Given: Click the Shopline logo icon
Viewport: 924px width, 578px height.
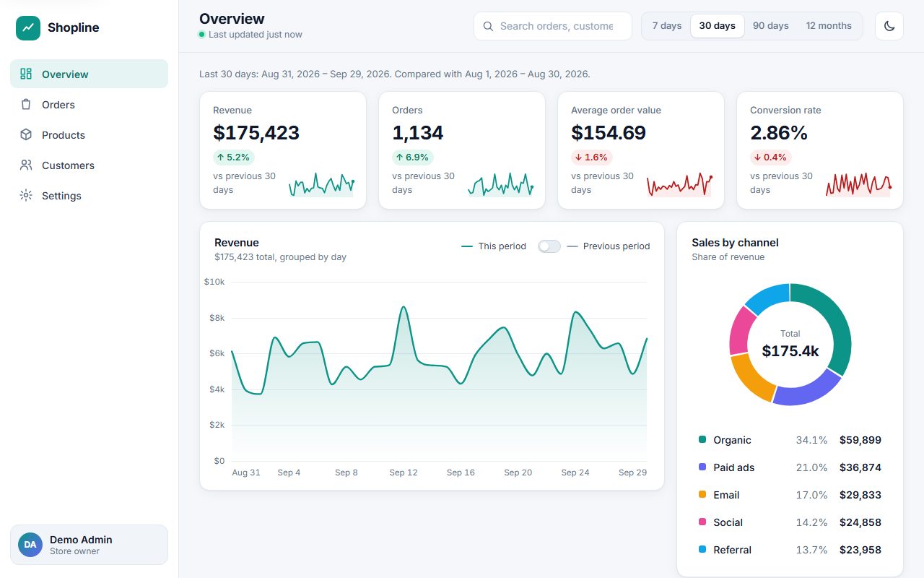Looking at the screenshot, I should tap(28, 27).
